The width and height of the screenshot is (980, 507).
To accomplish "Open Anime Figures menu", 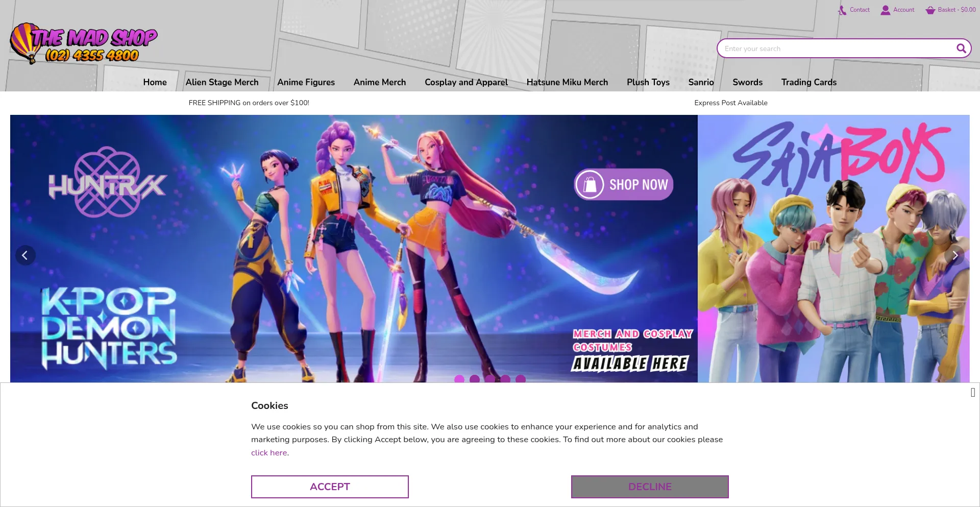I will [x=306, y=82].
